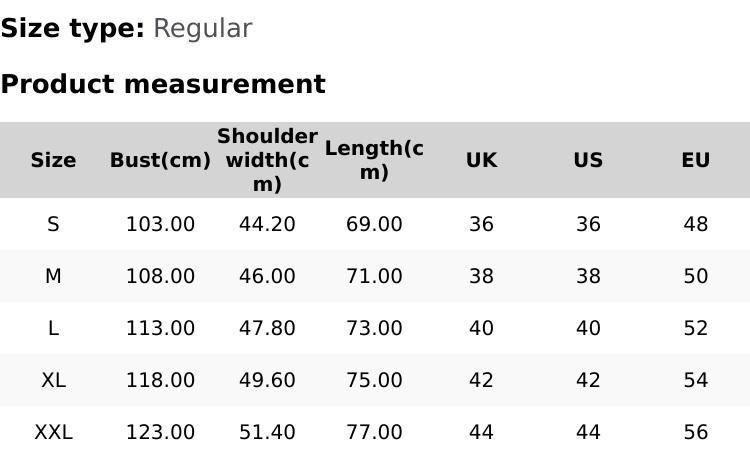Click the Shoulder width(cm) column header
This screenshot has width=750, height=458.
(x=267, y=160)
